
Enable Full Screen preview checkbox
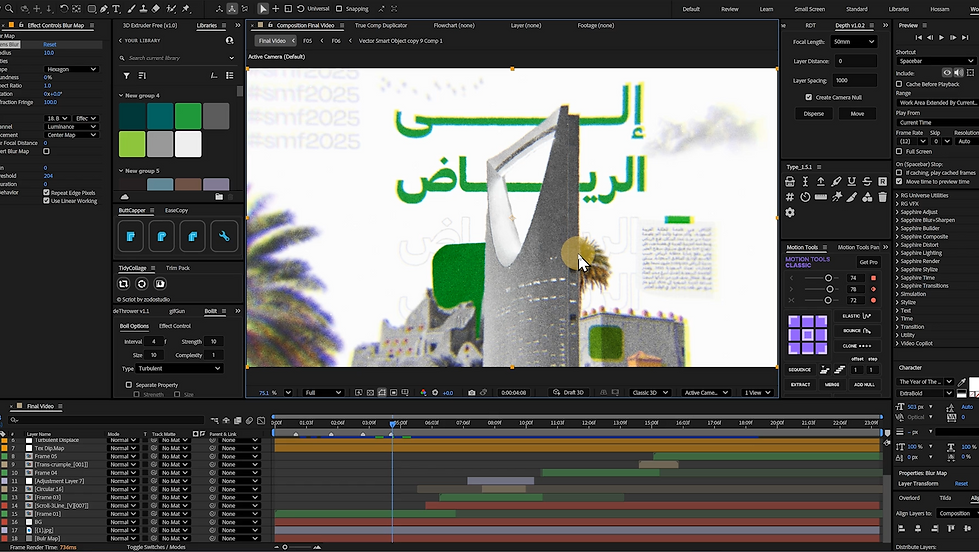(x=899, y=151)
